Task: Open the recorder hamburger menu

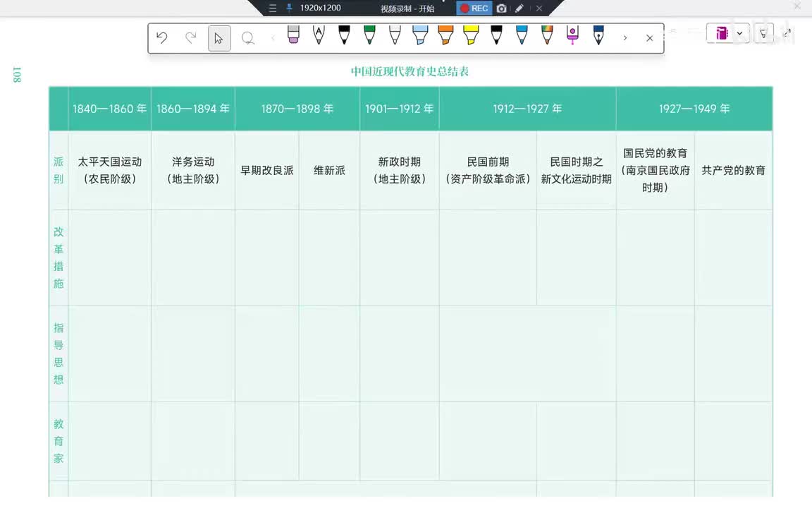Action: point(272,8)
